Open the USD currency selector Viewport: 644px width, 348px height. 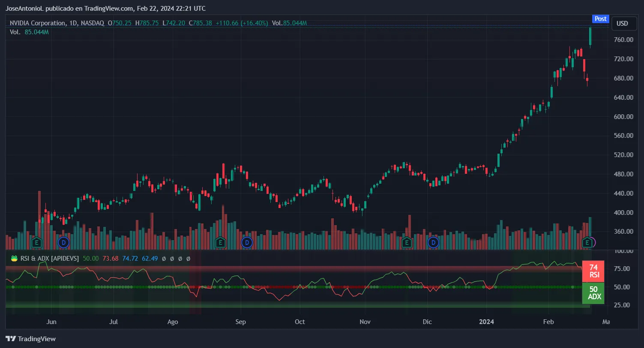tap(622, 24)
